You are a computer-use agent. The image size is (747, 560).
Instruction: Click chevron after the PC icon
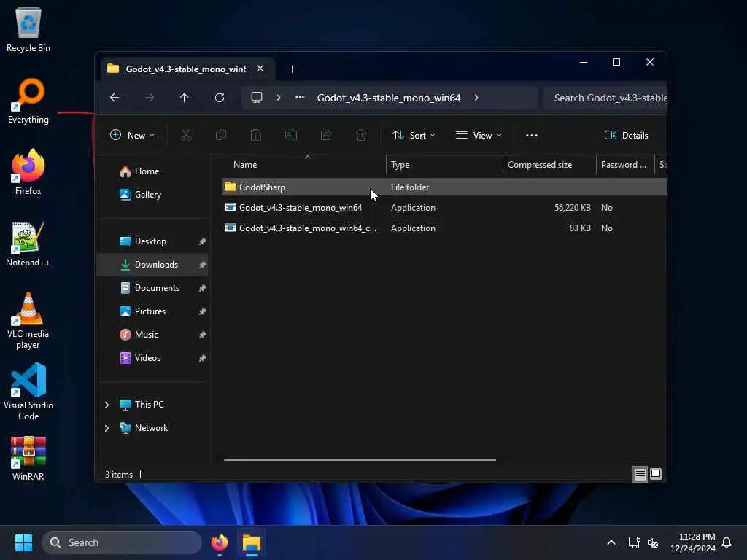pos(279,98)
